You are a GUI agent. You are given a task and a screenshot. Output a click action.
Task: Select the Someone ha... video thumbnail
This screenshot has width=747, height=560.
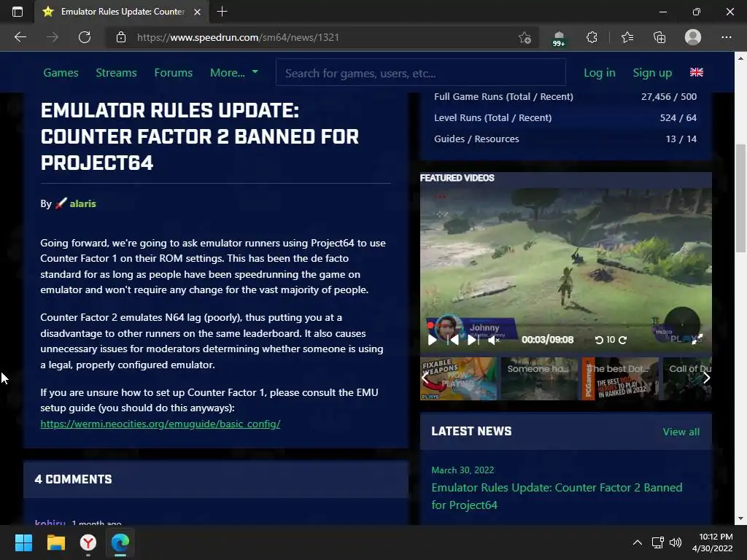(x=539, y=378)
